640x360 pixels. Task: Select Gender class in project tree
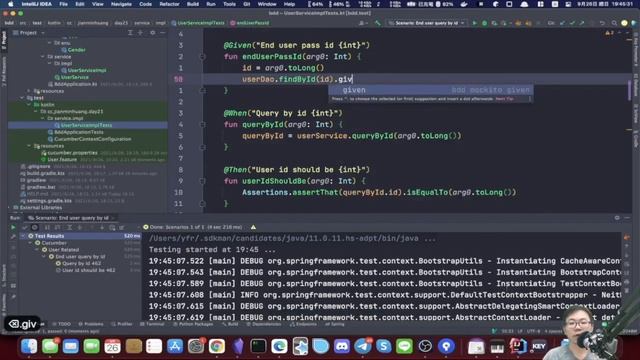(x=73, y=50)
